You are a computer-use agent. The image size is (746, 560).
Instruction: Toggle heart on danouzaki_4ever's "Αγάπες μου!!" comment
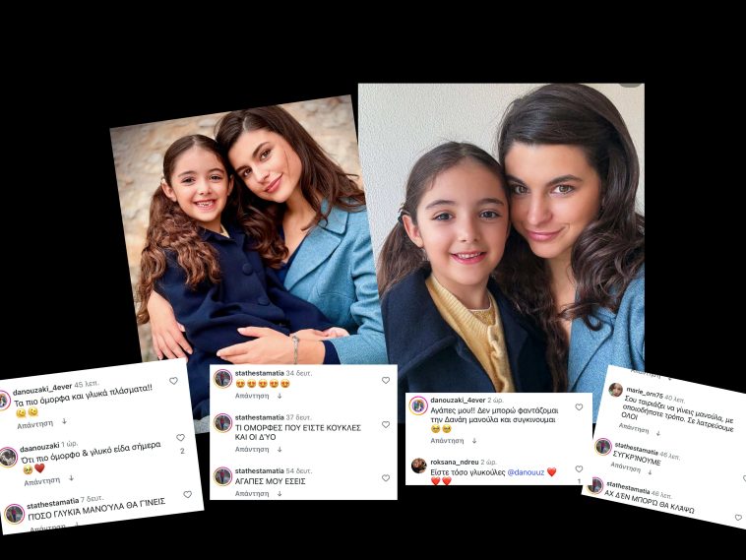pos(579,407)
